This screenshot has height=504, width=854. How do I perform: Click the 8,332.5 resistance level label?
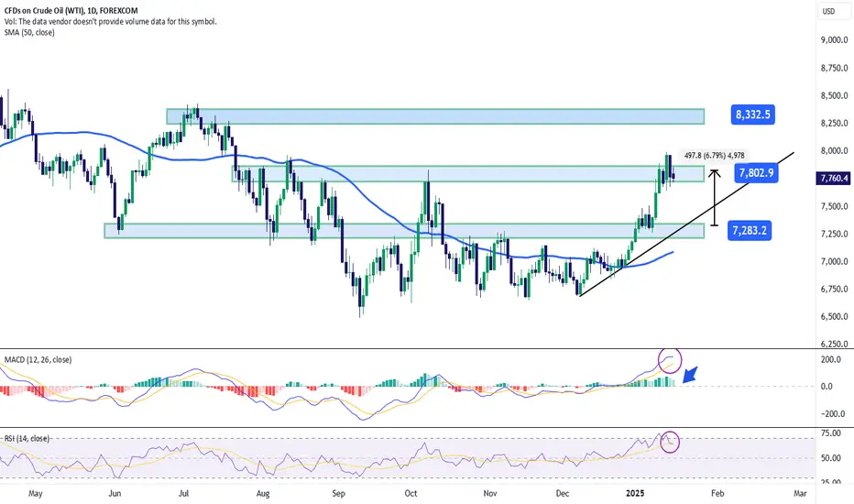point(752,115)
